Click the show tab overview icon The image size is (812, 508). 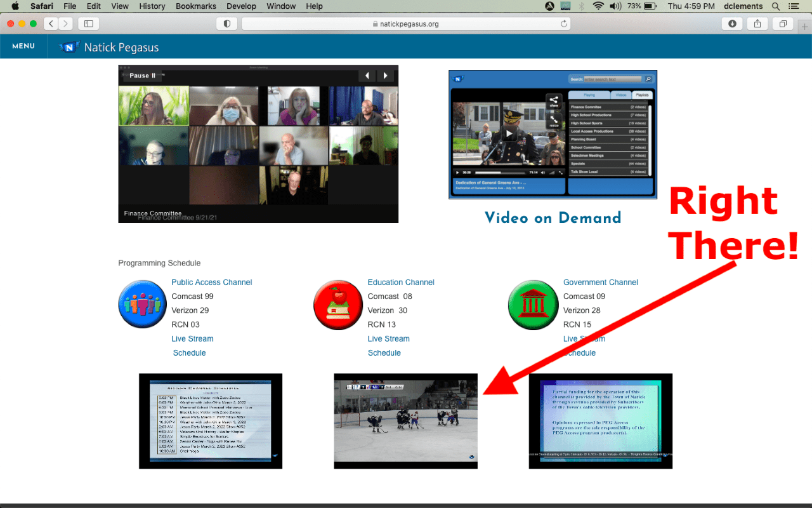pyautogui.click(x=783, y=23)
